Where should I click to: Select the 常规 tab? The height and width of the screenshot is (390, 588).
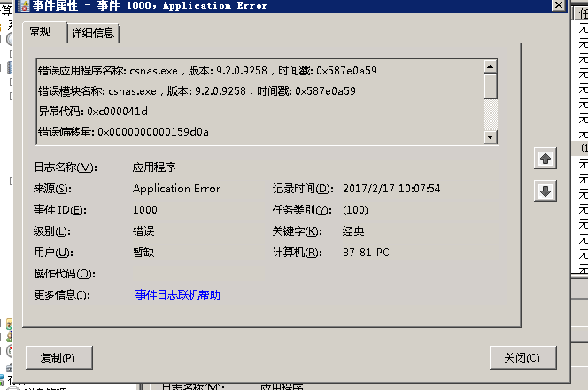pos(41,32)
